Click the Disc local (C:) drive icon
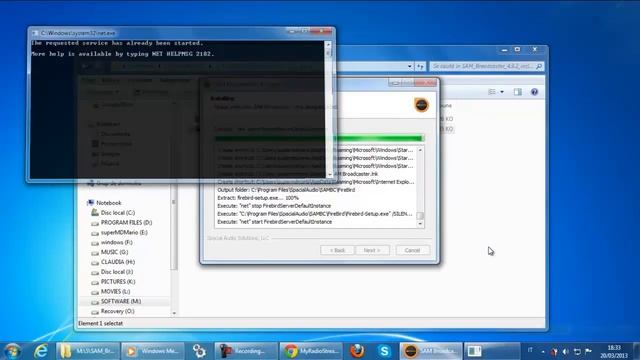 [95, 213]
